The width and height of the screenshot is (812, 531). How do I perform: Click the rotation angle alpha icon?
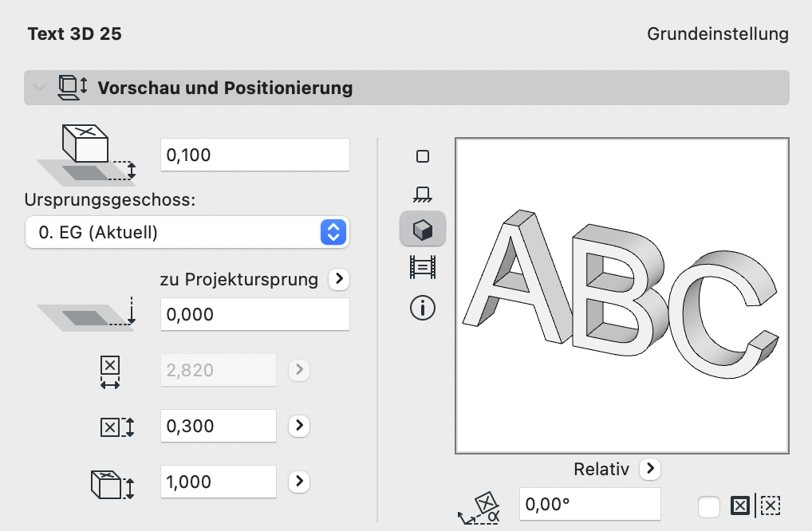(479, 505)
